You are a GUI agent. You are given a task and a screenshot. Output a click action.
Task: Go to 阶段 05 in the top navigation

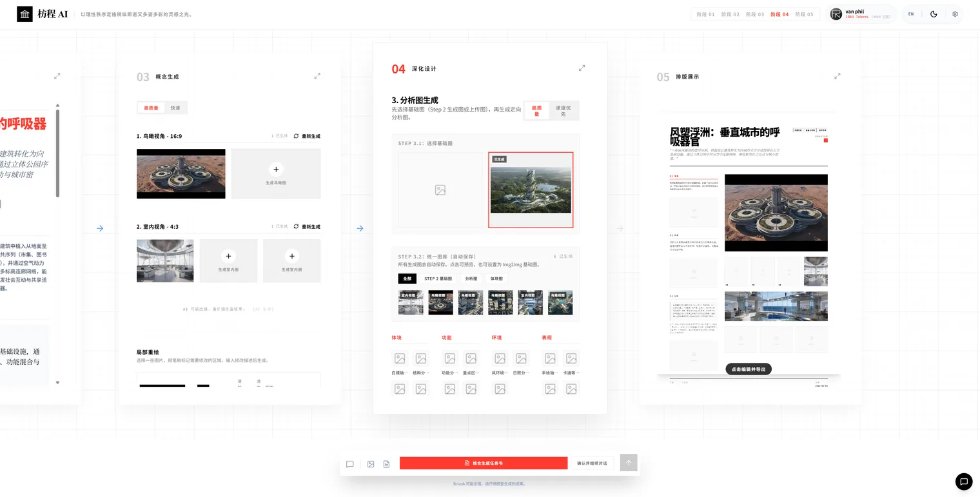(804, 14)
